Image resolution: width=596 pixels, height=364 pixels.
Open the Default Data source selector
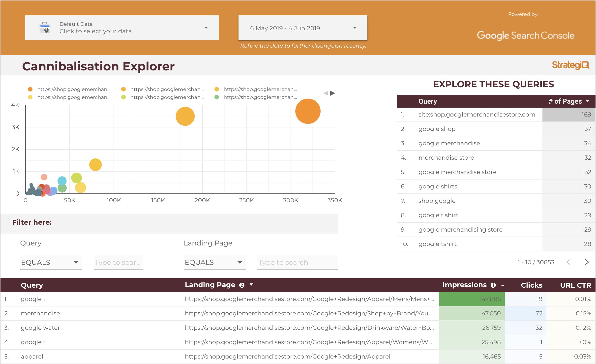coord(122,28)
